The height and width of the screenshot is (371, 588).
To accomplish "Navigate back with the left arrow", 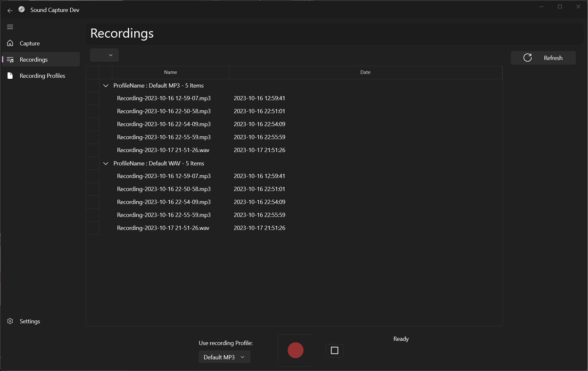I will point(9,10).
